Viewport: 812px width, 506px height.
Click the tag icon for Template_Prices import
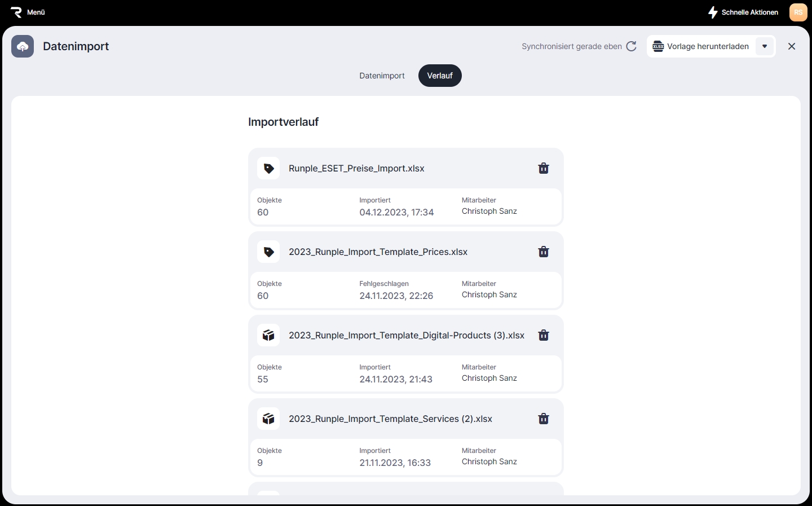(268, 252)
